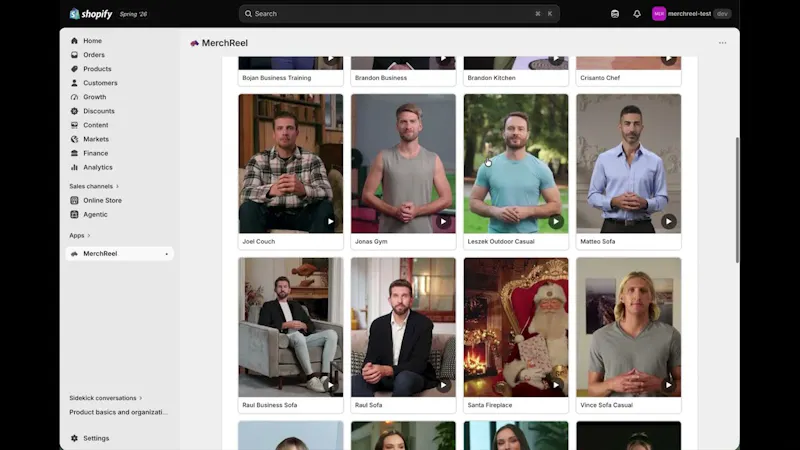Select the MerchReel app in sidebar

[119, 254]
